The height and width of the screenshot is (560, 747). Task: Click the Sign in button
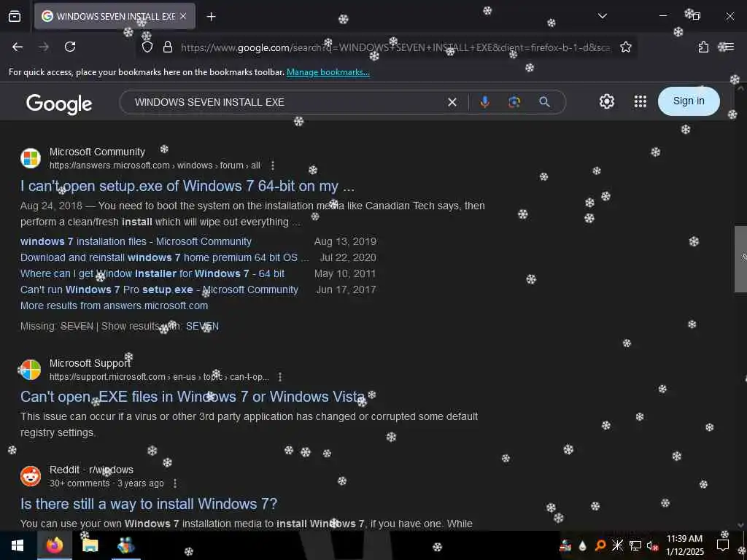coord(689,101)
